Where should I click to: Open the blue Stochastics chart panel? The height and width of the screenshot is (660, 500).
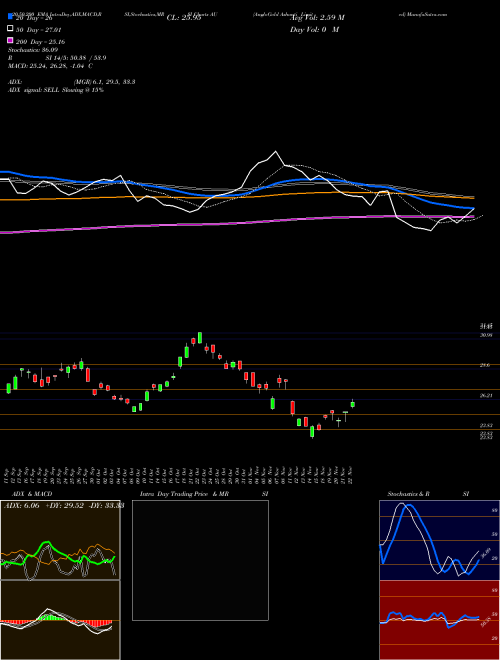click(439, 540)
